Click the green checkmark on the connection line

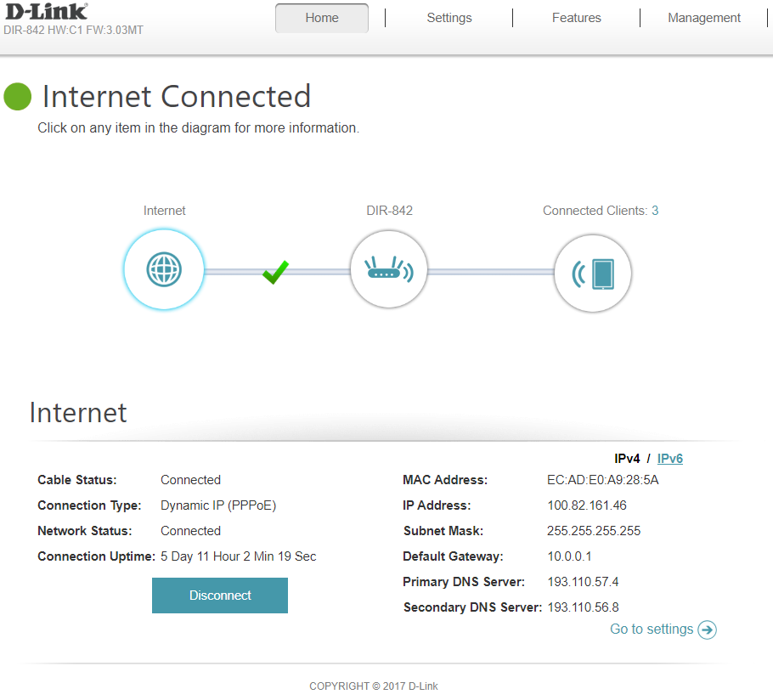pyautogui.click(x=275, y=272)
